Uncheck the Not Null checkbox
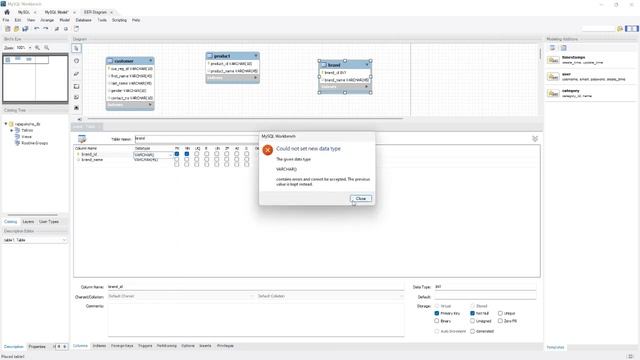This screenshot has width=640, height=360. pos(472,313)
